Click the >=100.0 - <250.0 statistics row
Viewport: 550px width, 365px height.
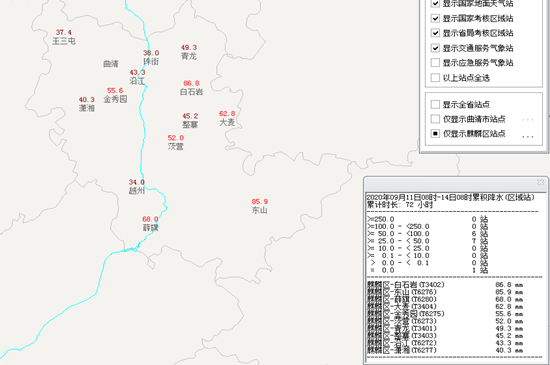[x=428, y=227]
